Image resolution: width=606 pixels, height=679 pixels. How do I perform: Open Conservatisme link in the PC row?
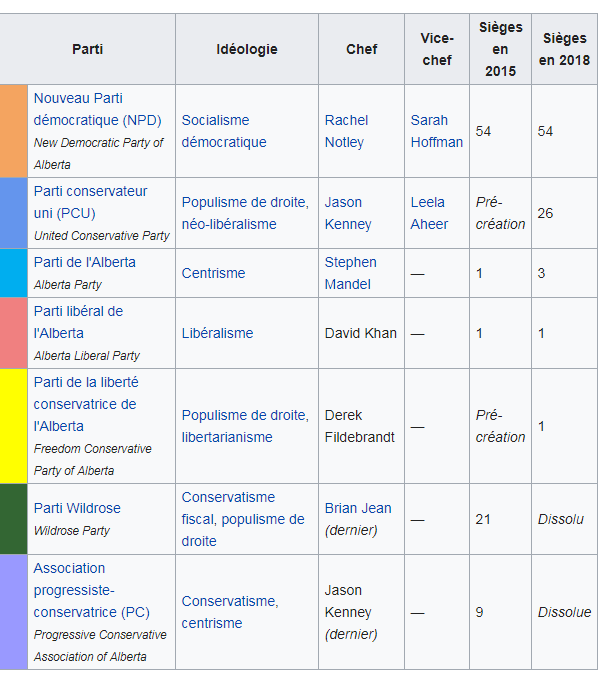(x=228, y=601)
